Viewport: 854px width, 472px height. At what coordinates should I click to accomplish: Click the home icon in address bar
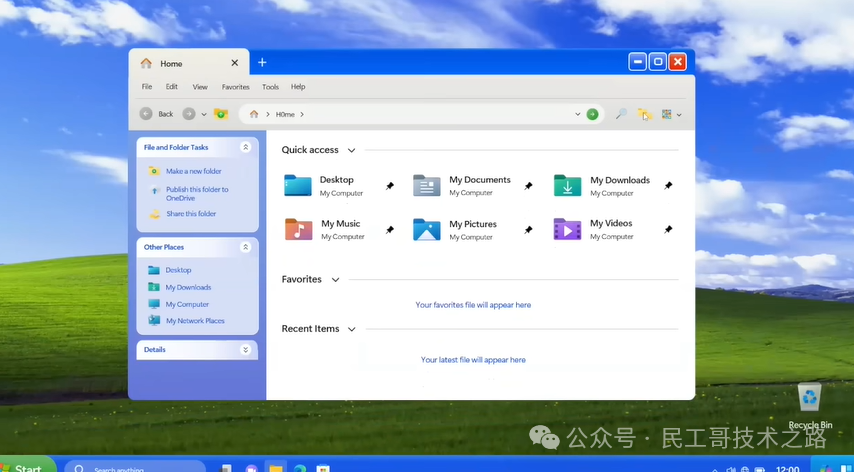pos(254,114)
